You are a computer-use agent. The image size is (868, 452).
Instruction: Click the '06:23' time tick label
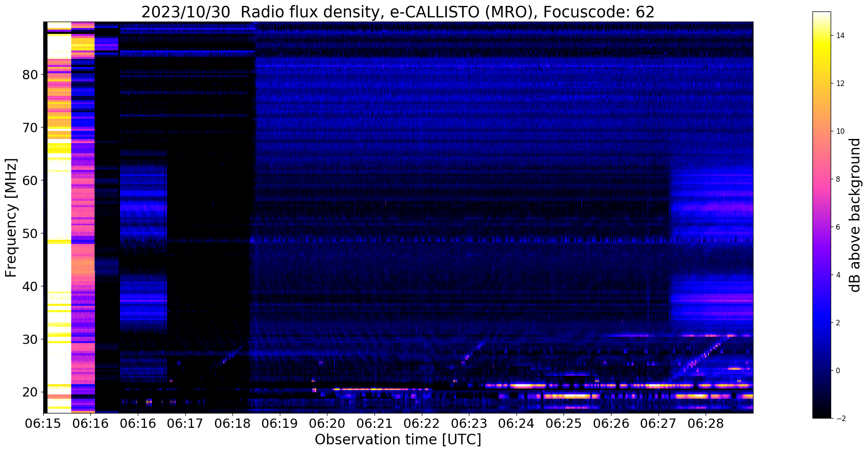[469, 423]
